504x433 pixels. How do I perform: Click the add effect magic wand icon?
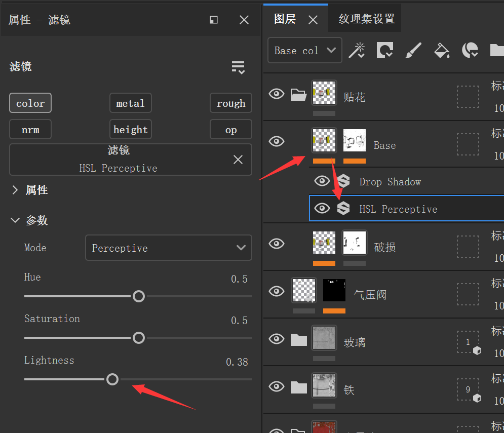coord(357,50)
